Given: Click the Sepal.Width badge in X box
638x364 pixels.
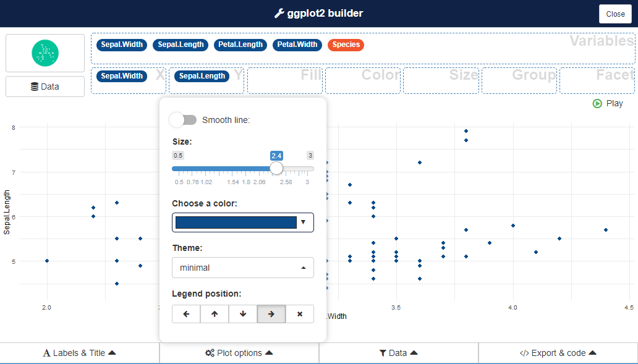Looking at the screenshot, I should (x=122, y=76).
